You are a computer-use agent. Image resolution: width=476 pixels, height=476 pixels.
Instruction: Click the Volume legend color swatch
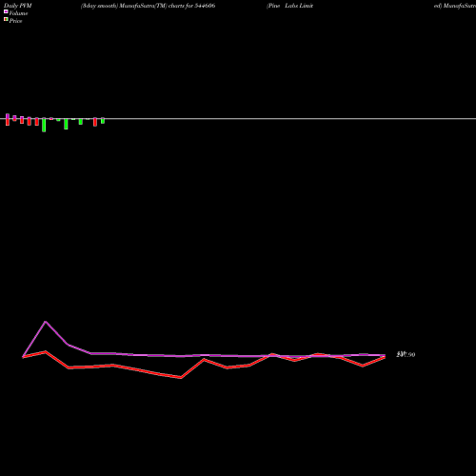tap(6, 11)
